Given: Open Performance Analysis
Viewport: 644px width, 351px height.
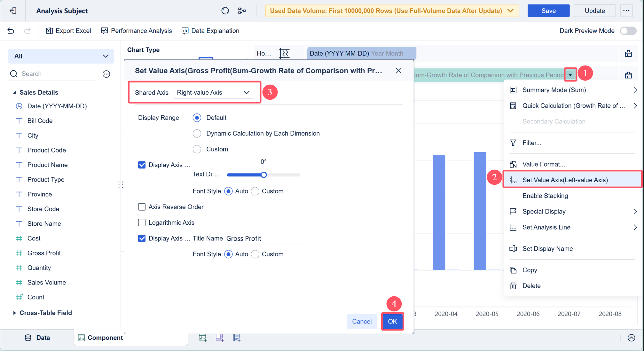Looking at the screenshot, I should pyautogui.click(x=137, y=31).
